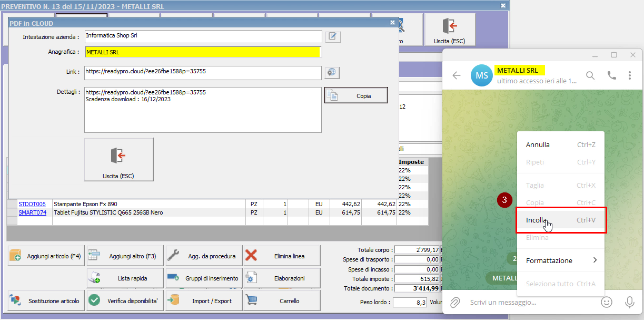Screen dimensions: 644x320
Task: Select the 442,62 price cell of STDOT006
Action: coord(345,204)
